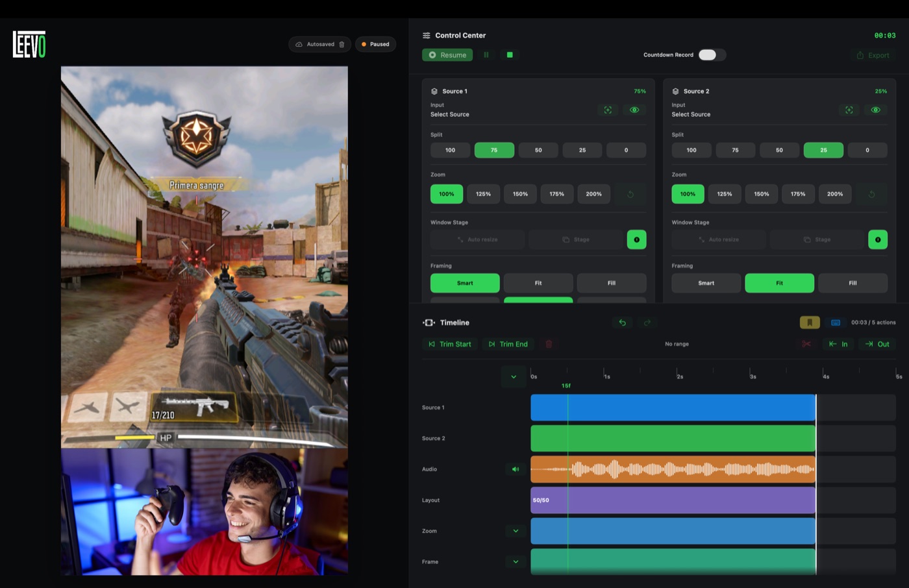Pause recording with the pause icon
This screenshot has width=909, height=588.
486,55
